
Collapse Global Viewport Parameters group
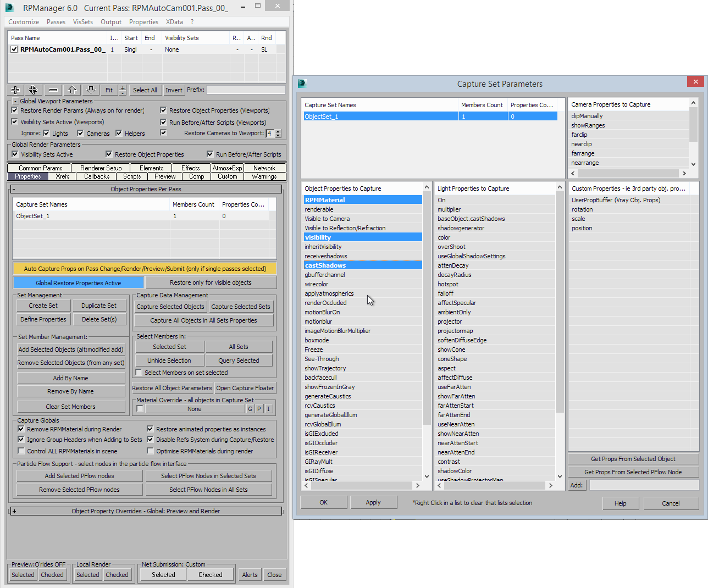tap(15, 101)
